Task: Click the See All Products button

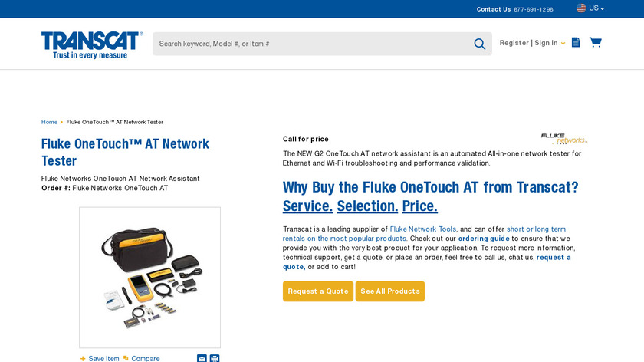Action: 389,291
